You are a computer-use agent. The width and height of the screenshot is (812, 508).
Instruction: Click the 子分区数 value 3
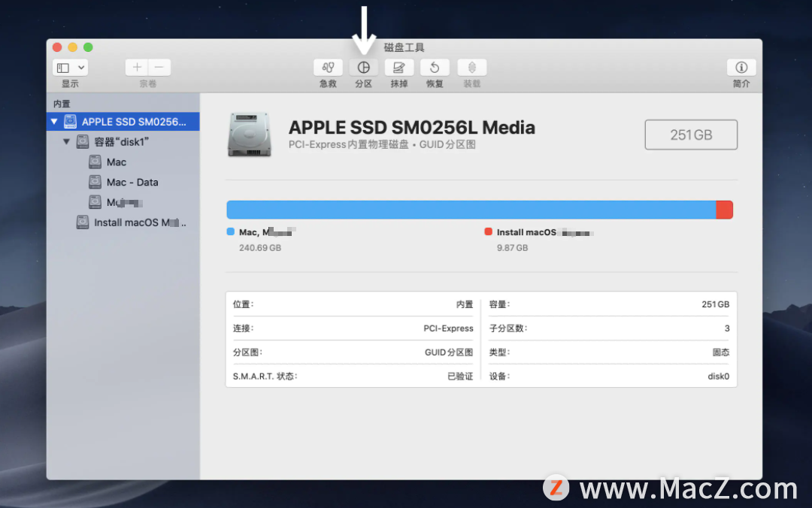pyautogui.click(x=727, y=328)
